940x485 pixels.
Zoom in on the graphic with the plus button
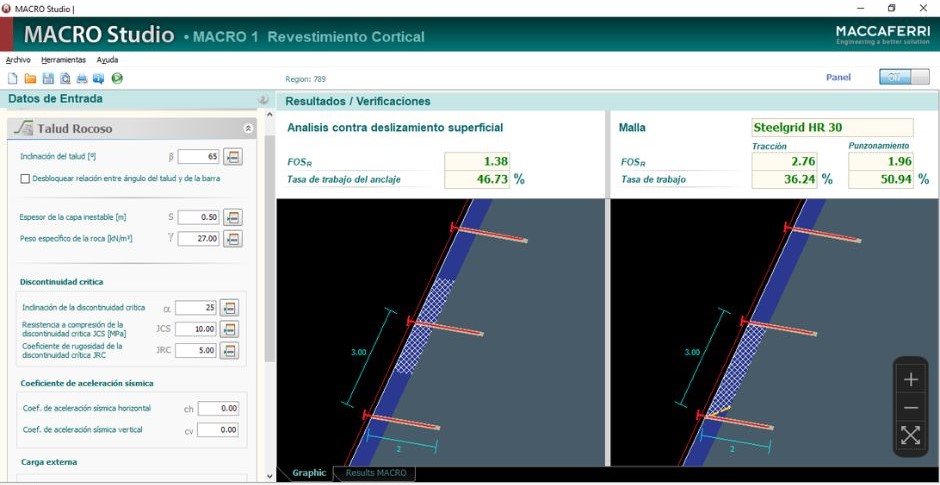[910, 380]
